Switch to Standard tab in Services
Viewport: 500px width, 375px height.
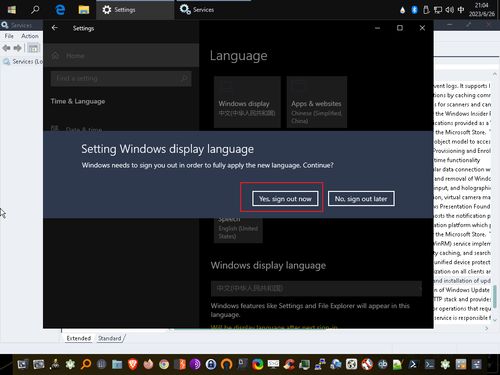tap(110, 338)
